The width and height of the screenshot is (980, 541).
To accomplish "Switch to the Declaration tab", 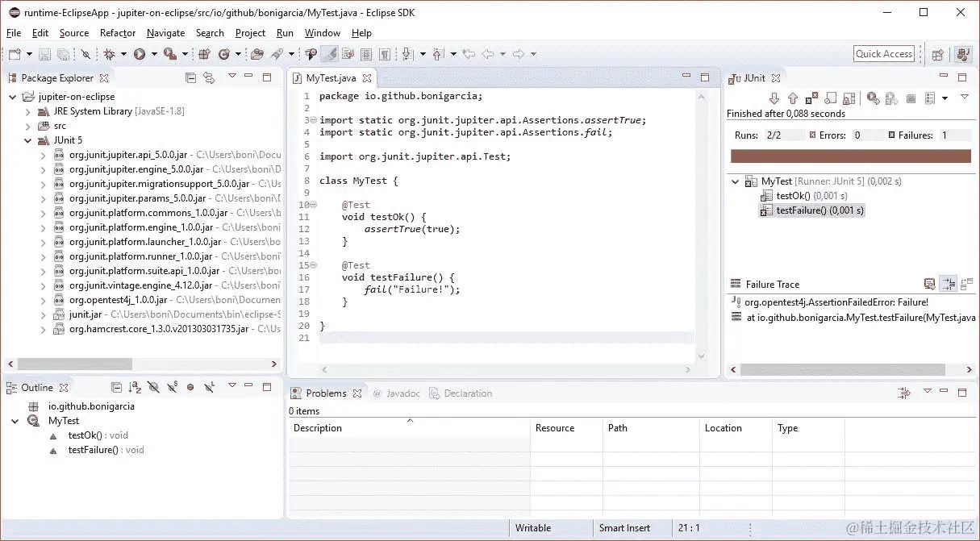I will pos(461,393).
